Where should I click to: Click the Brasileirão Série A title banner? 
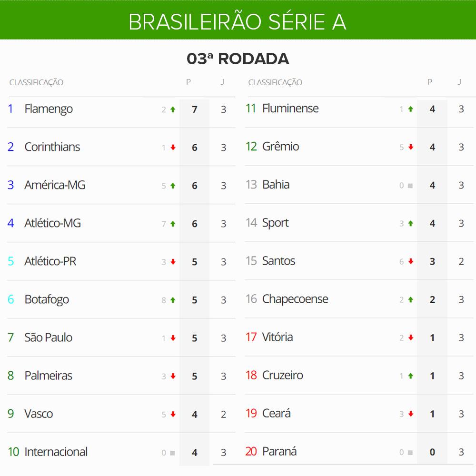pyautogui.click(x=238, y=20)
